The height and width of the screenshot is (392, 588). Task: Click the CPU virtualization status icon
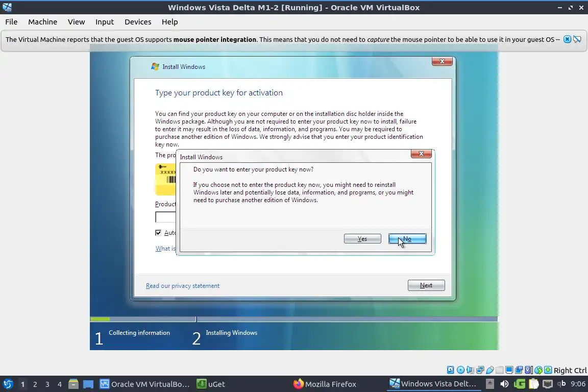point(529,370)
